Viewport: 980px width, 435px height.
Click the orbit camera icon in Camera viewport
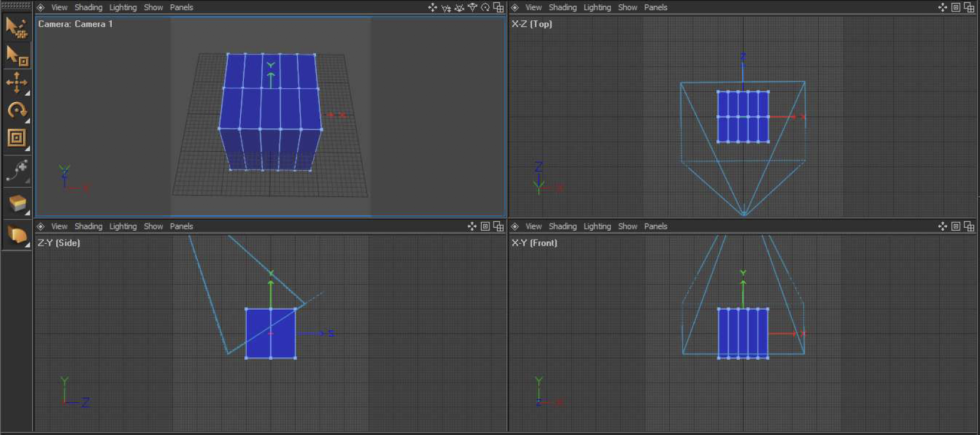pos(485,8)
